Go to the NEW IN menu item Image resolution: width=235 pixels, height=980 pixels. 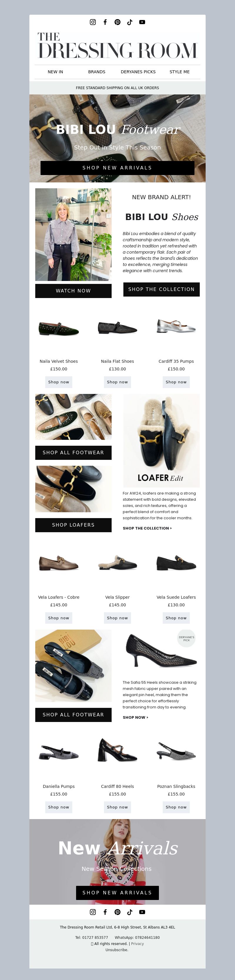[x=56, y=72]
